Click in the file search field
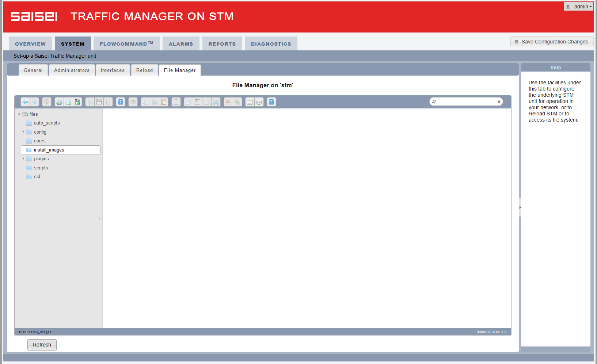Viewport: 597px width, 364px height. click(x=466, y=102)
